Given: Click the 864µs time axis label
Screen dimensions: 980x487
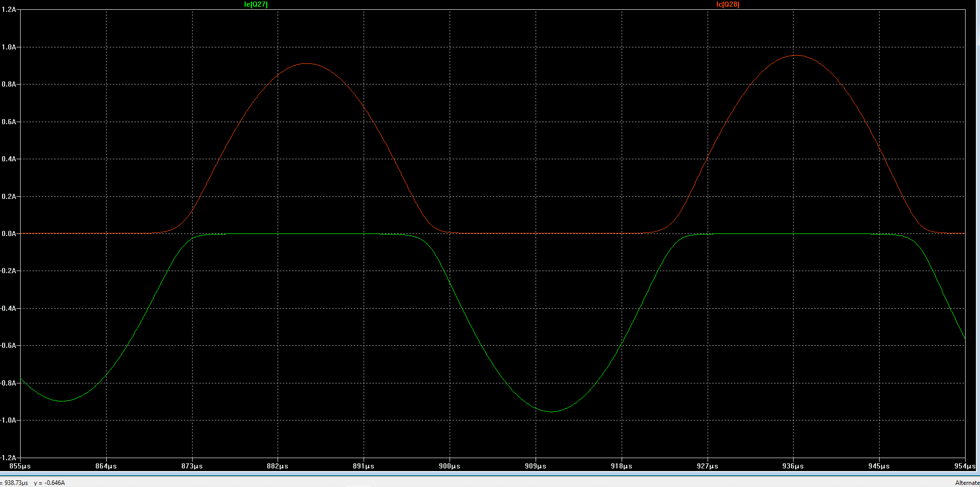Looking at the screenshot, I should point(106,466).
